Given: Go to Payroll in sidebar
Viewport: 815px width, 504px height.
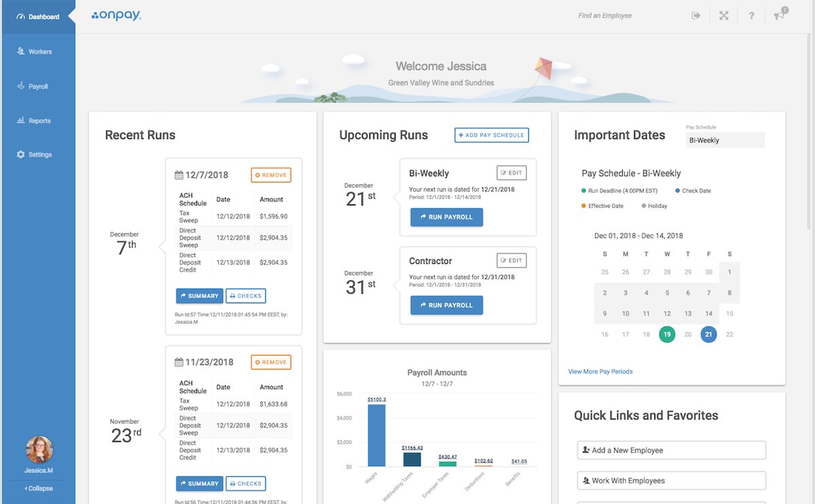Looking at the screenshot, I should (37, 87).
